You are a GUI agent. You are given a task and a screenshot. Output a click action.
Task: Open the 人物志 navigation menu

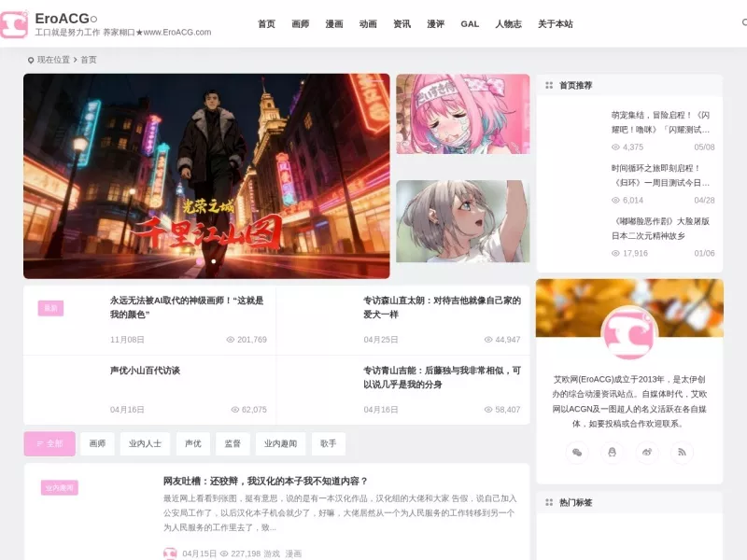click(508, 24)
